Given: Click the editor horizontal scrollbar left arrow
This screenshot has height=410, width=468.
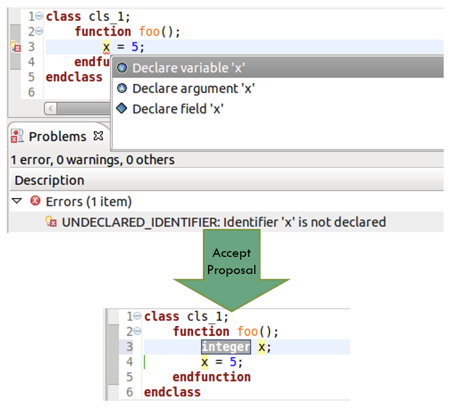Looking at the screenshot, I should click(x=51, y=109).
